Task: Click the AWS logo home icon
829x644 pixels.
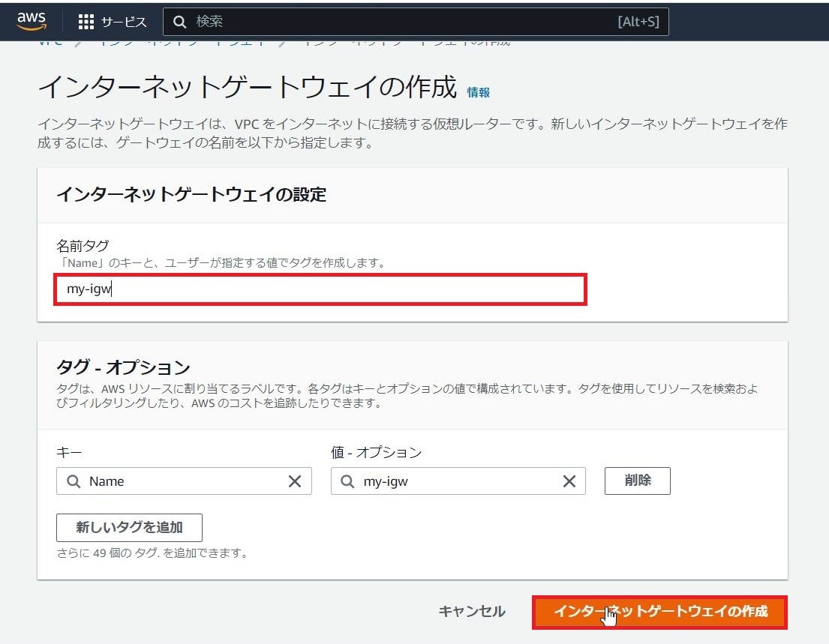Action: [x=32, y=21]
